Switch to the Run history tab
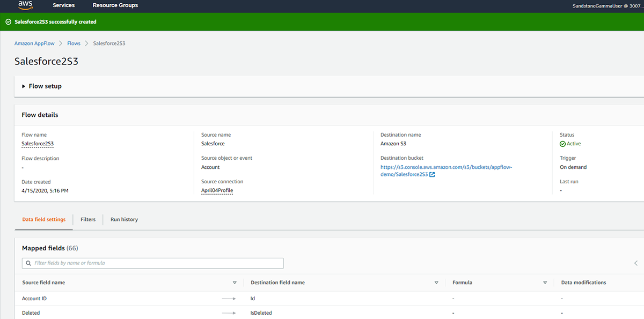This screenshot has width=644, height=319. (123, 219)
